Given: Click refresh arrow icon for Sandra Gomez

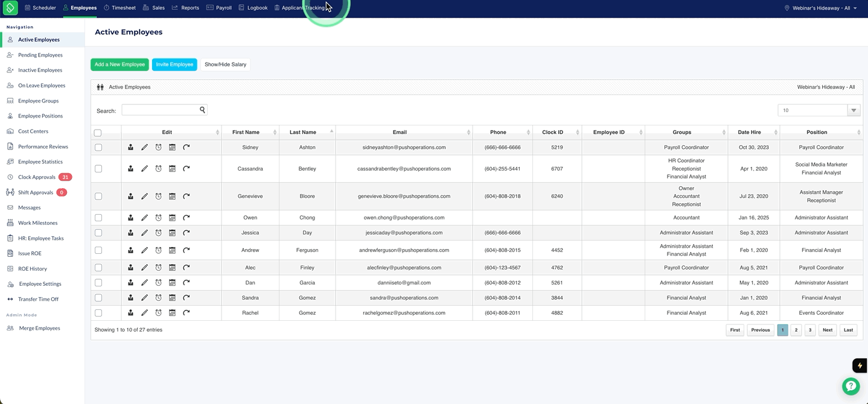Looking at the screenshot, I should (x=187, y=298).
